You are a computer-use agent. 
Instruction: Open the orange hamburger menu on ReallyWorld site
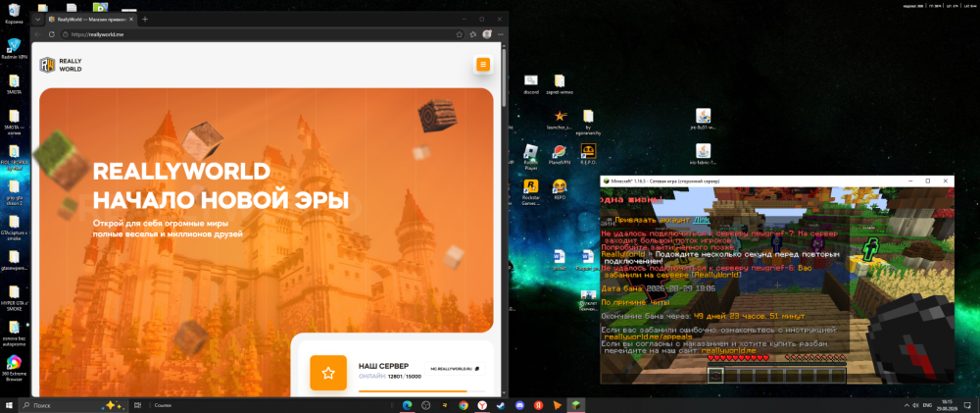coord(482,65)
